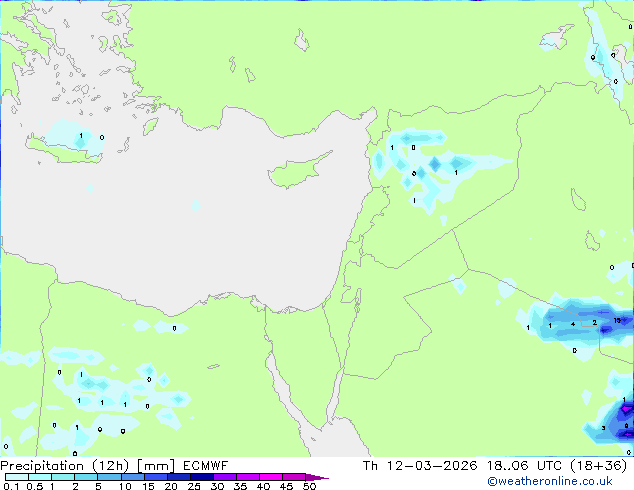Click the precipitation value '3' on the map

click(x=603, y=428)
